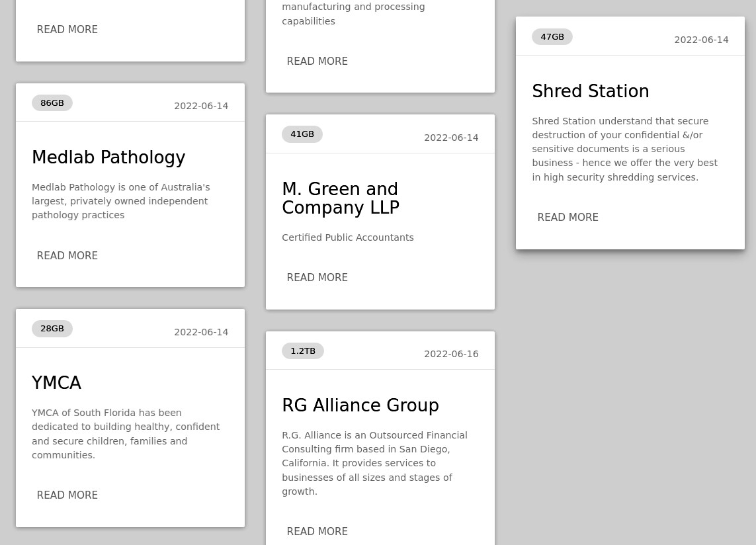
Task: Select the 86GB size badge
Action: pos(52,103)
